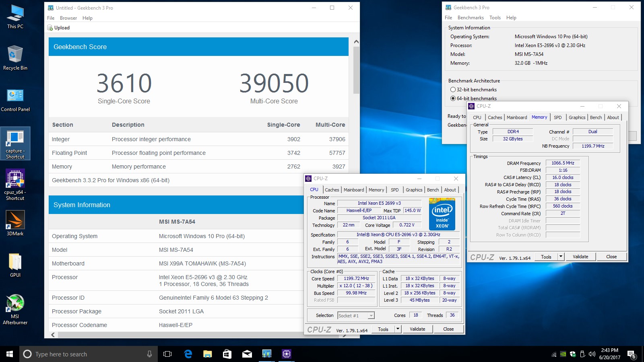This screenshot has height=362, width=644.
Task: Click the volume icon in system tray
Action: coord(592,354)
